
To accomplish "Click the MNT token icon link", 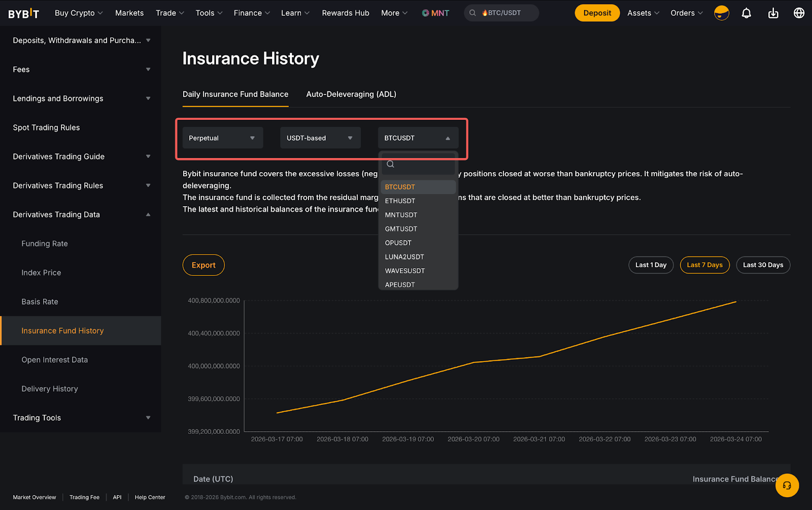I will [435, 13].
